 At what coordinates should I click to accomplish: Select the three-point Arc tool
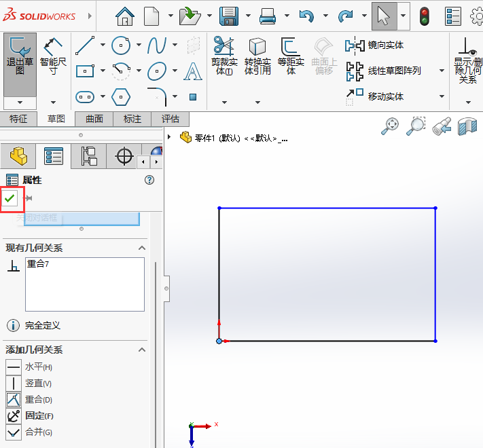point(121,71)
